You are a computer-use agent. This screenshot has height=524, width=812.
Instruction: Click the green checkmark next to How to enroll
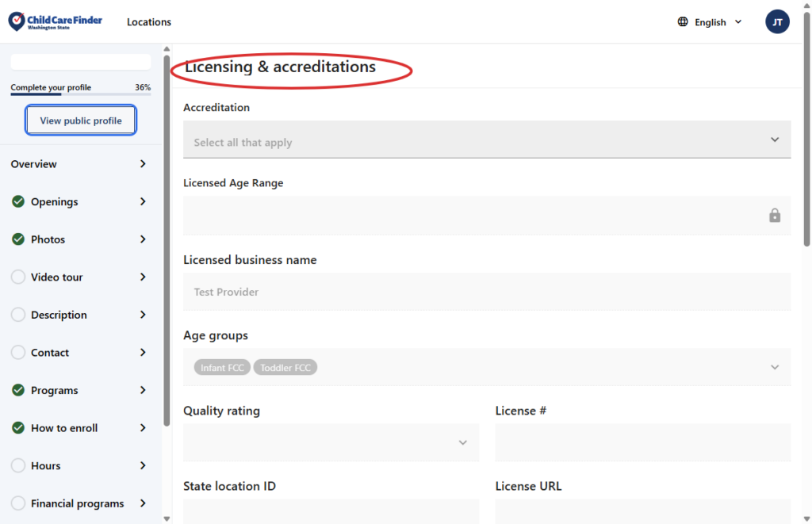click(18, 428)
